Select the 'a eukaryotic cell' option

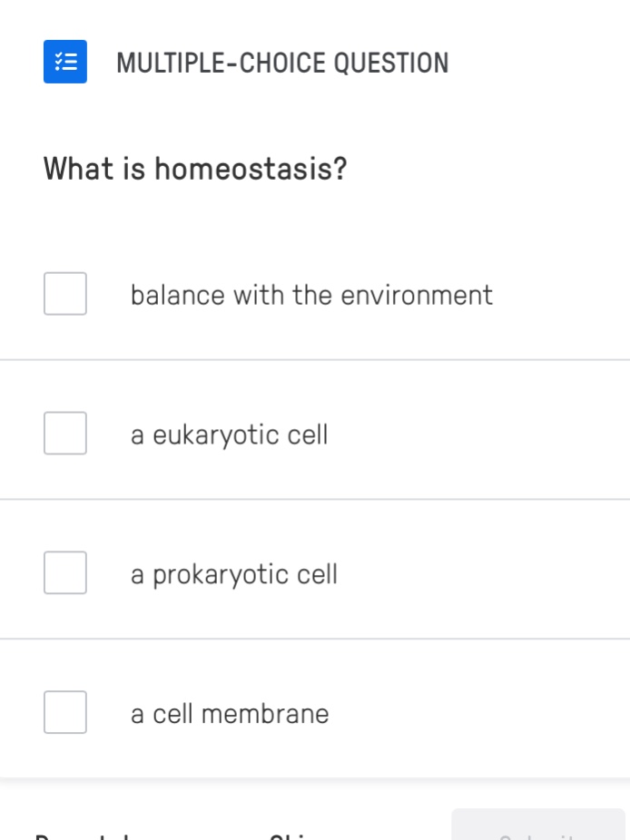tap(230, 434)
